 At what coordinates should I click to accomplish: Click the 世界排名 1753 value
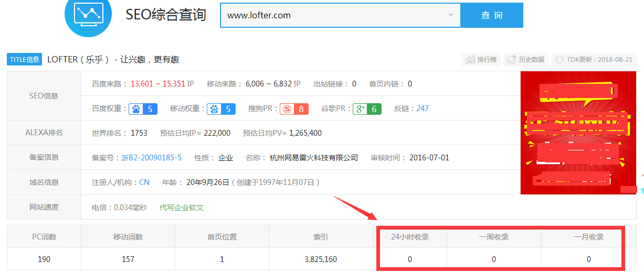click(139, 133)
